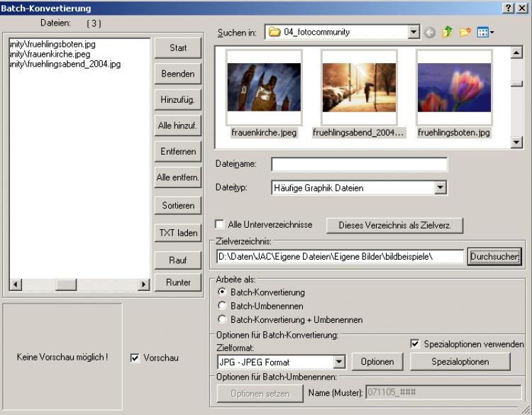Click into the Dateiname input field

click(359, 165)
